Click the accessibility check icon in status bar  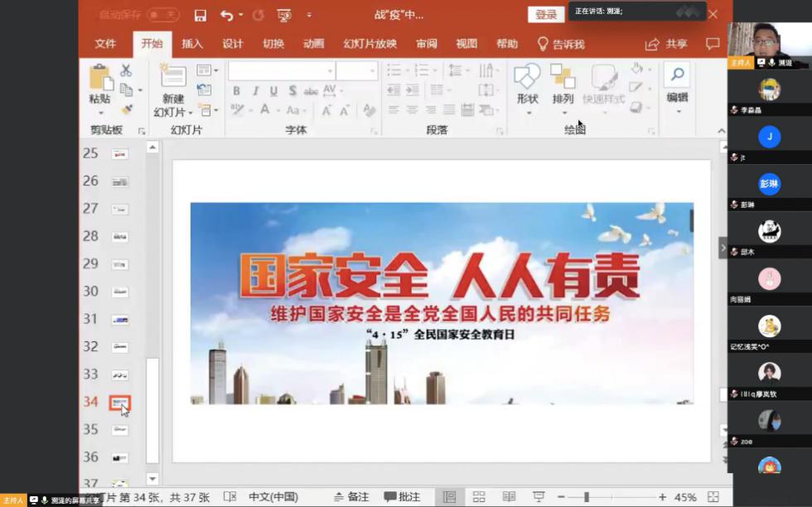click(x=230, y=497)
